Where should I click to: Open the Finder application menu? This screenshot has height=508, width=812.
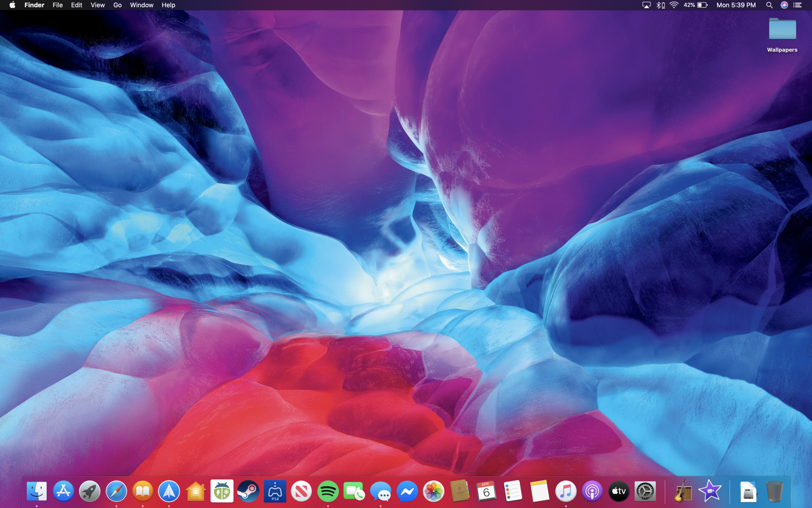[34, 5]
